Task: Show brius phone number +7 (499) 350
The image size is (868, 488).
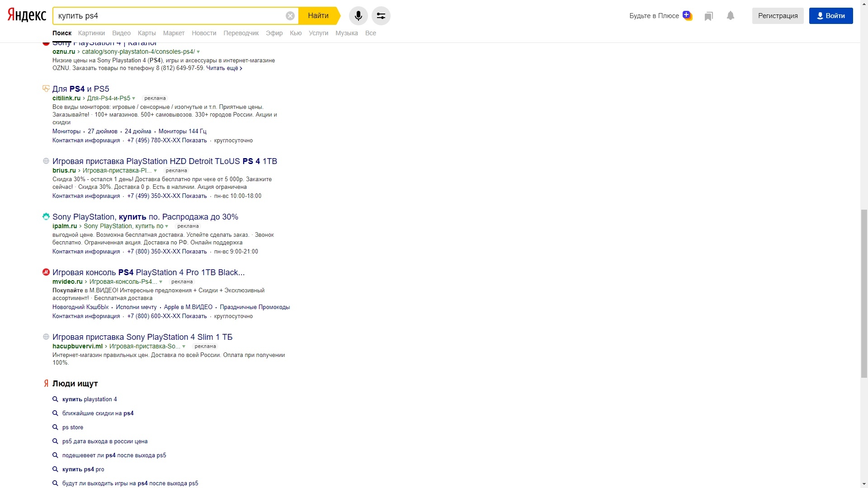Action: tap(167, 196)
